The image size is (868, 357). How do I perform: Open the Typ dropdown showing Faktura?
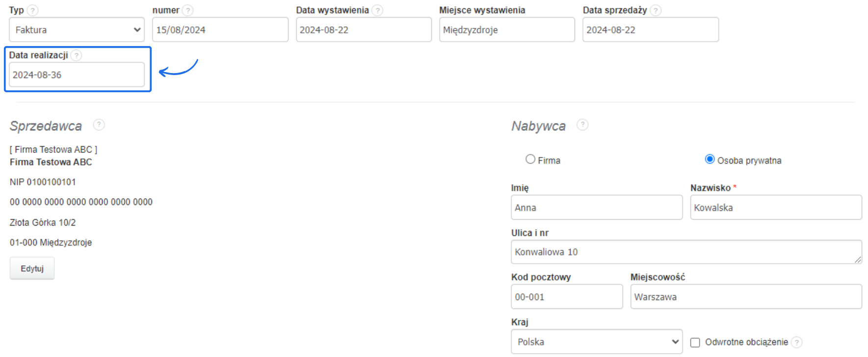(77, 30)
